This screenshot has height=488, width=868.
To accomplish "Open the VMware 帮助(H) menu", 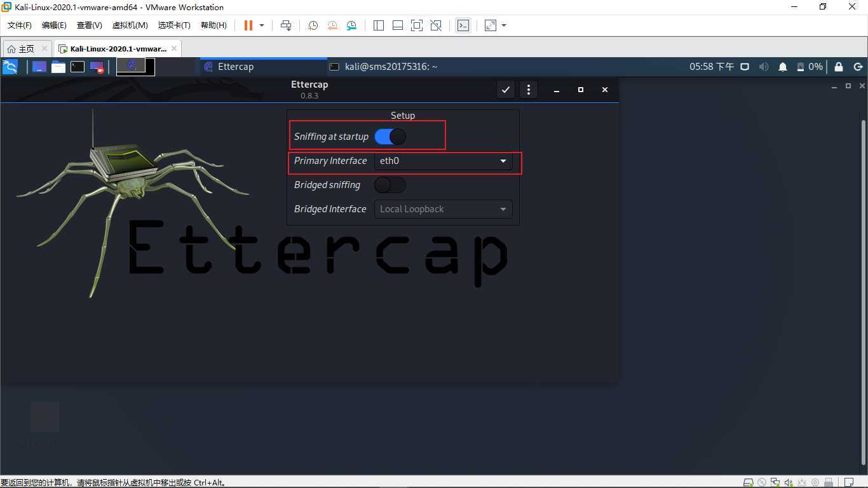I will click(214, 25).
